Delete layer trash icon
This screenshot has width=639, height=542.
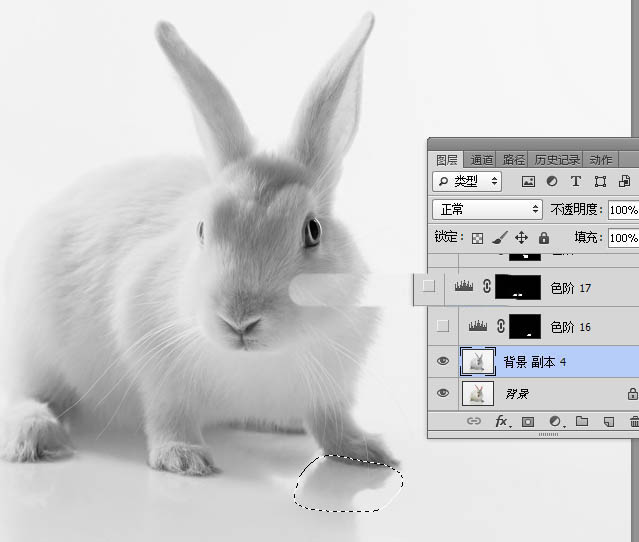pos(634,421)
